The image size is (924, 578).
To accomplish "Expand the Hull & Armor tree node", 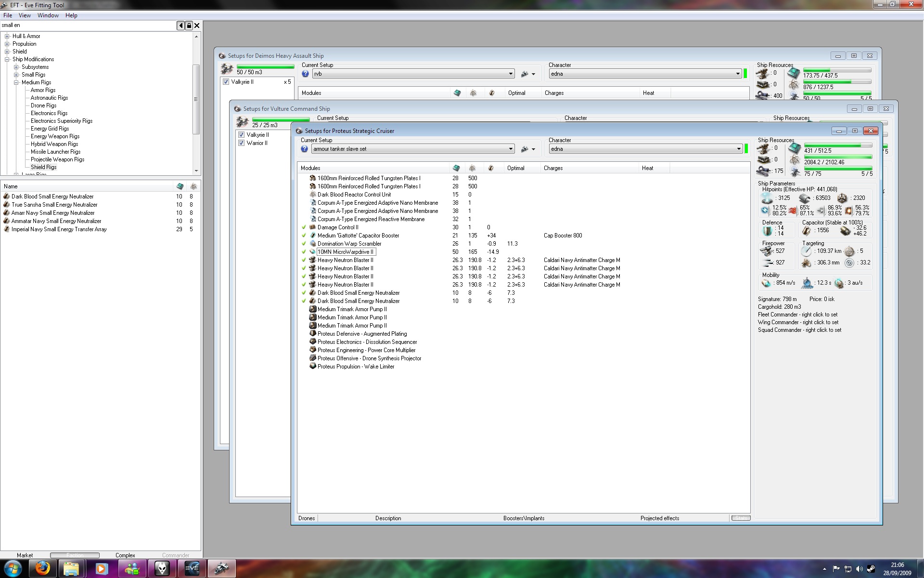I will click(7, 36).
